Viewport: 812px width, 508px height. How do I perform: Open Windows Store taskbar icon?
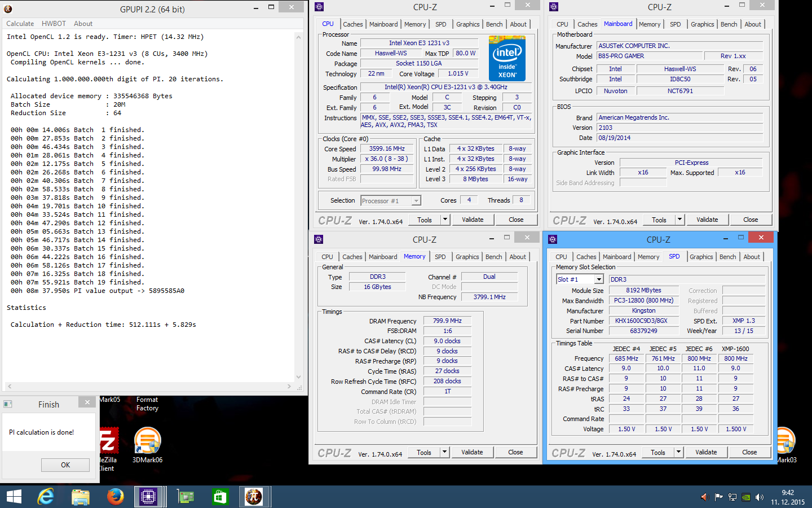219,497
